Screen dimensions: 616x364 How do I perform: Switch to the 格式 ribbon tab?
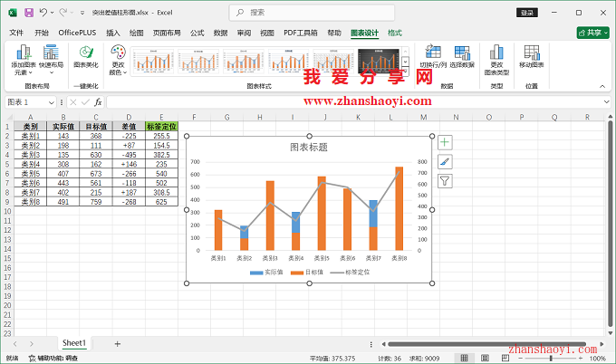394,33
